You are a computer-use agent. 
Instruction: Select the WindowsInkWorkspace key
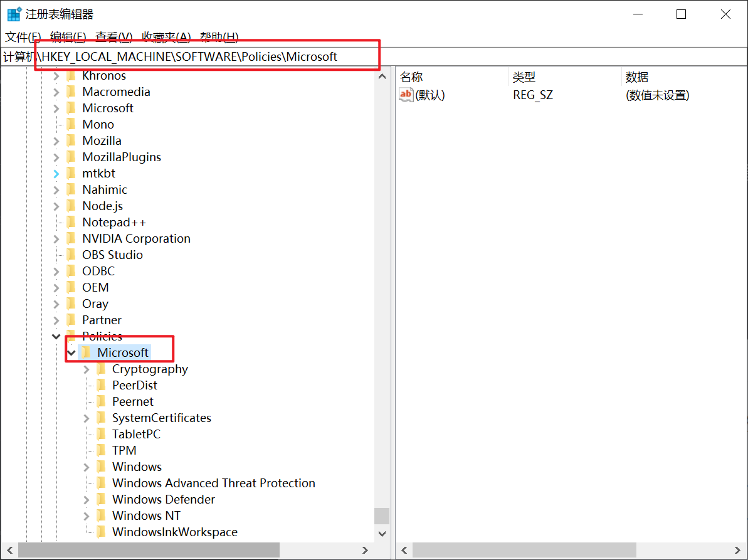[x=174, y=532]
